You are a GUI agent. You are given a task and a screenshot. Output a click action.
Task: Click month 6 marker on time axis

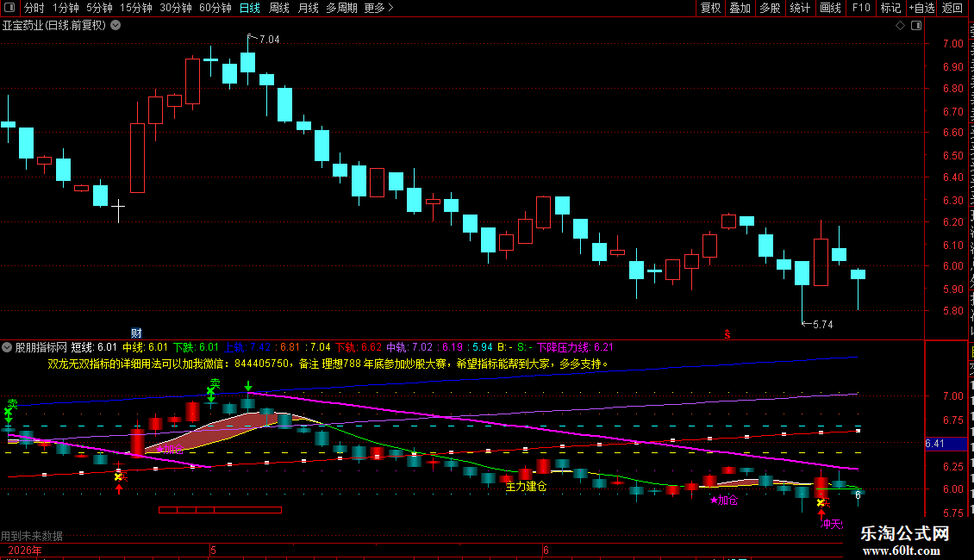pos(546,551)
